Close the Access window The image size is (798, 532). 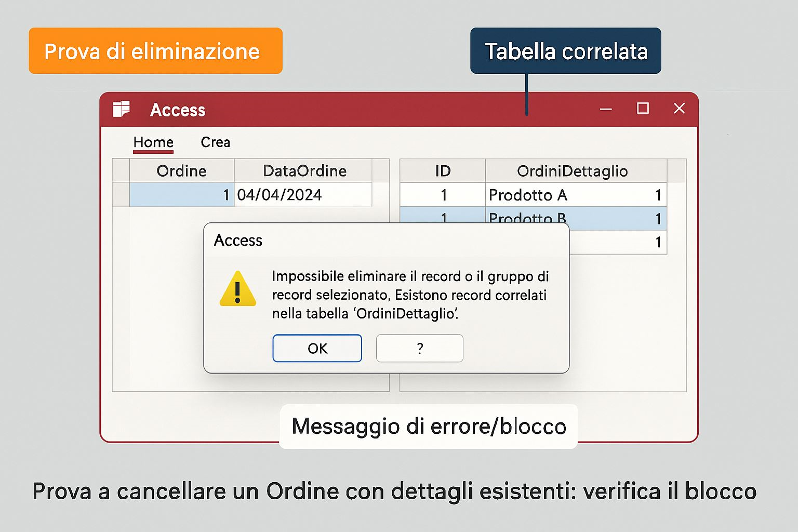679,109
